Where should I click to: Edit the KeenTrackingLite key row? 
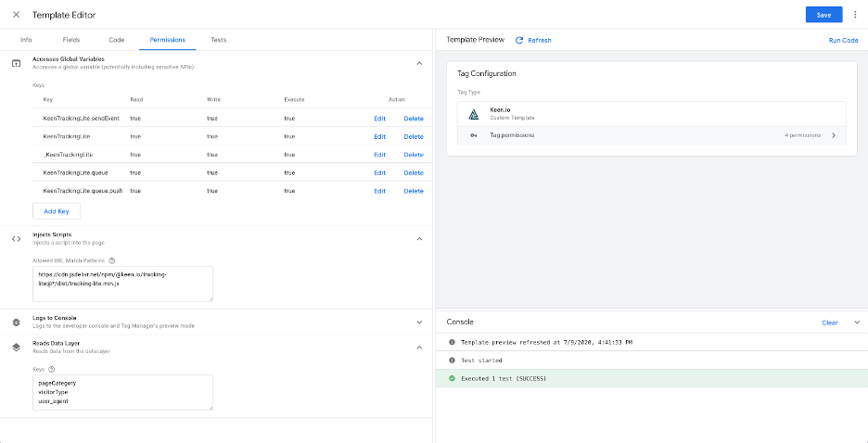[x=380, y=136]
